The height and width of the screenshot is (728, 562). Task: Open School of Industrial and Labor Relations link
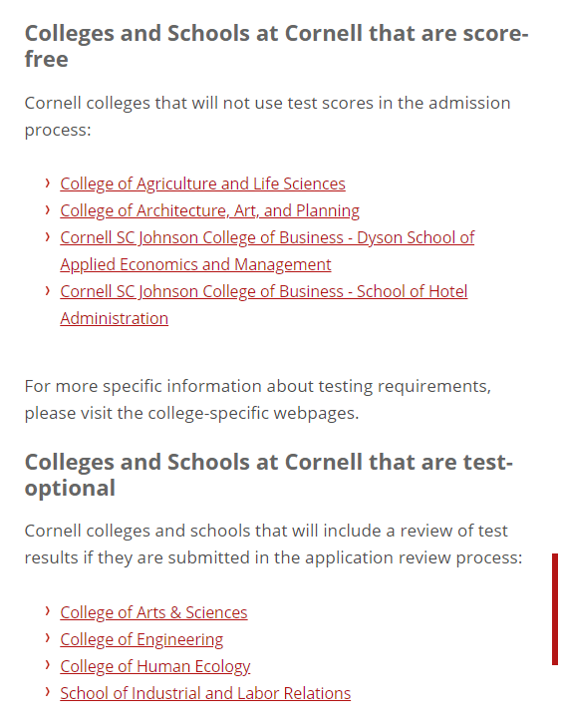pos(205,694)
